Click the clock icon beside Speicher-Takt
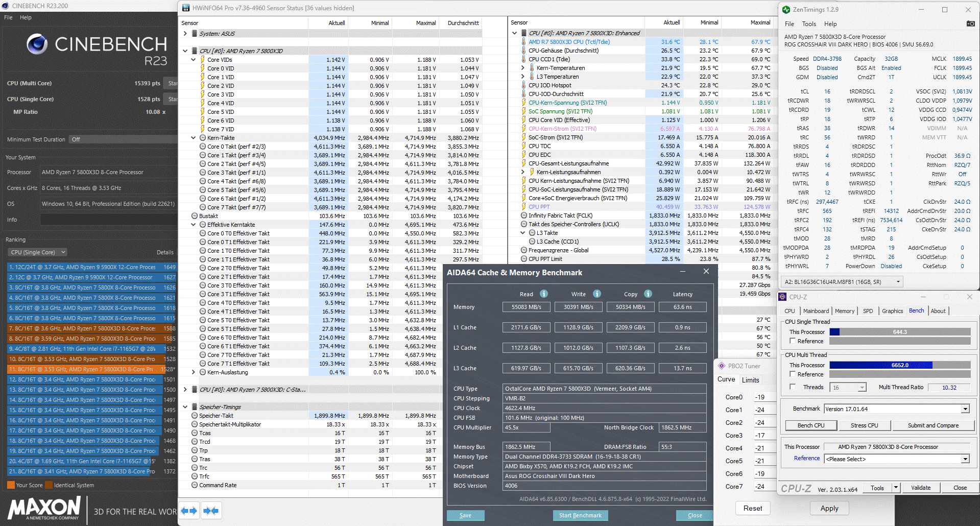The image size is (980, 526). point(195,416)
